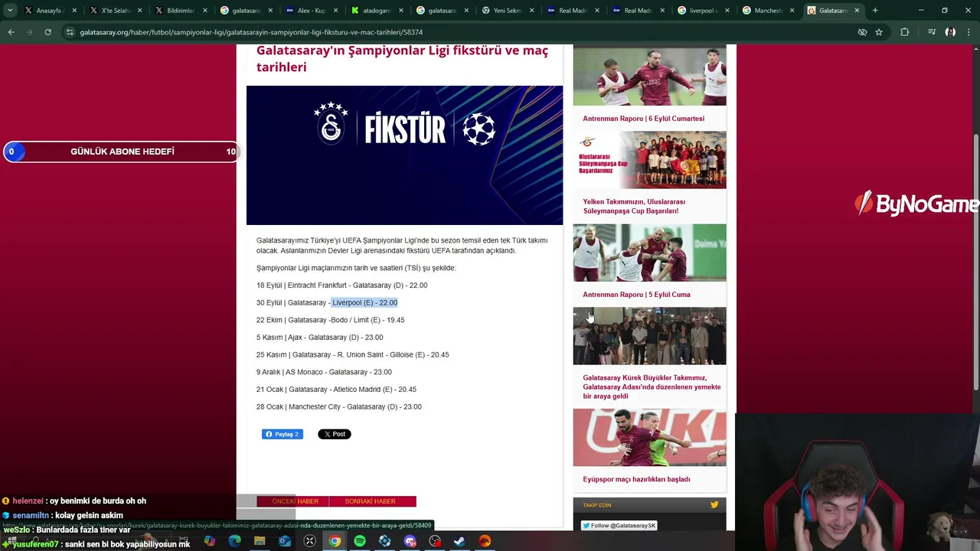Click the 9 Aralık AS Monaco fixture line

(x=324, y=372)
